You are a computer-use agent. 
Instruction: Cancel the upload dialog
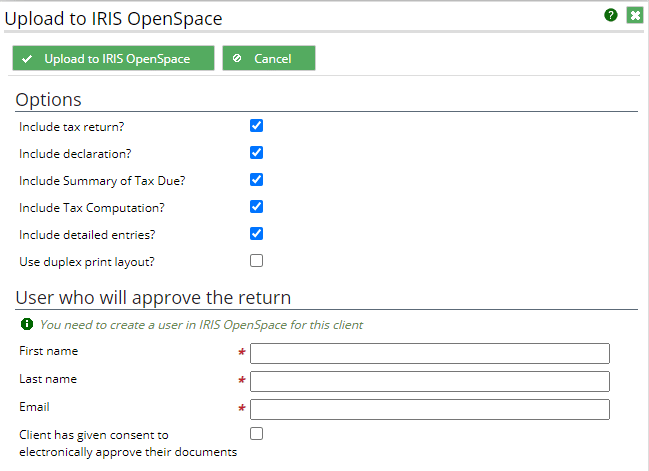(x=269, y=58)
